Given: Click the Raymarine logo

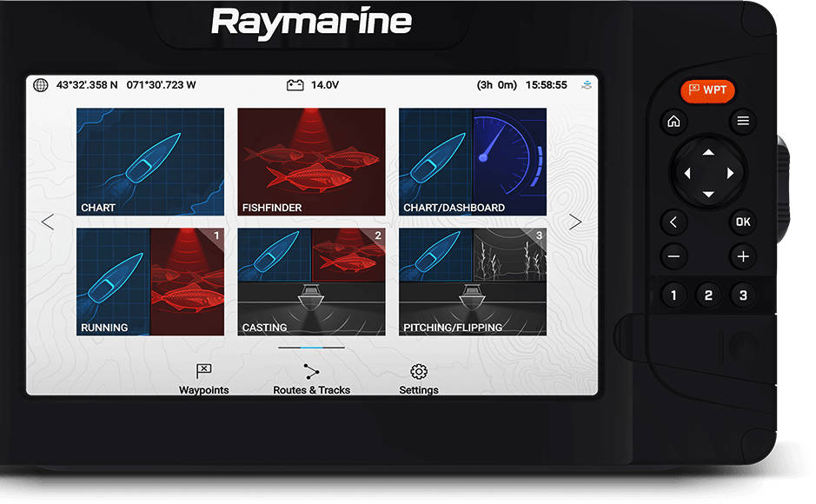Looking at the screenshot, I should tap(311, 23).
